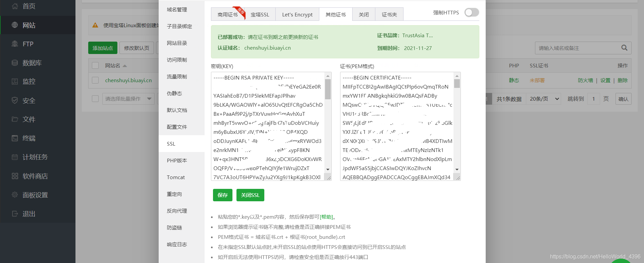The image size is (644, 263).
Task: Click the 添加站点 button
Action: (x=103, y=48)
